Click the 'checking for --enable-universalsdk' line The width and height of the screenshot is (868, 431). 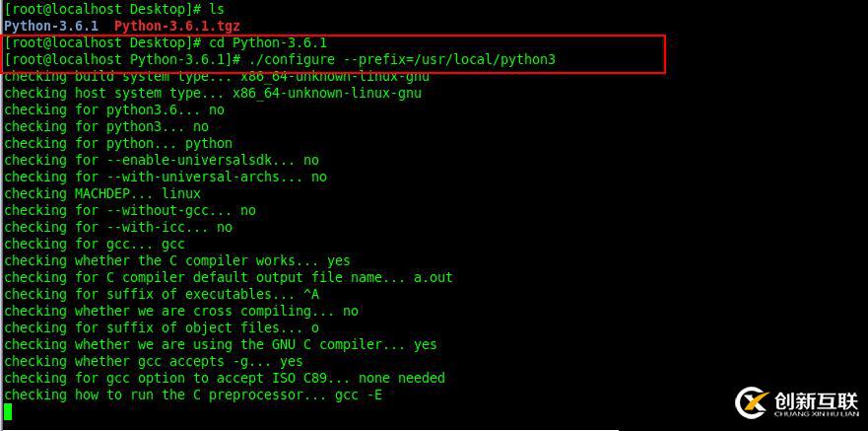[x=161, y=160]
